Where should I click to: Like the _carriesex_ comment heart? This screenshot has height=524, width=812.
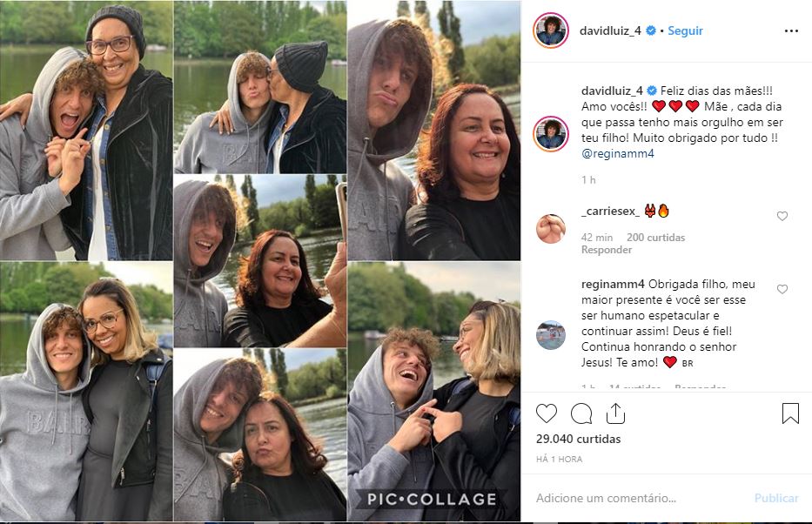[782, 217]
